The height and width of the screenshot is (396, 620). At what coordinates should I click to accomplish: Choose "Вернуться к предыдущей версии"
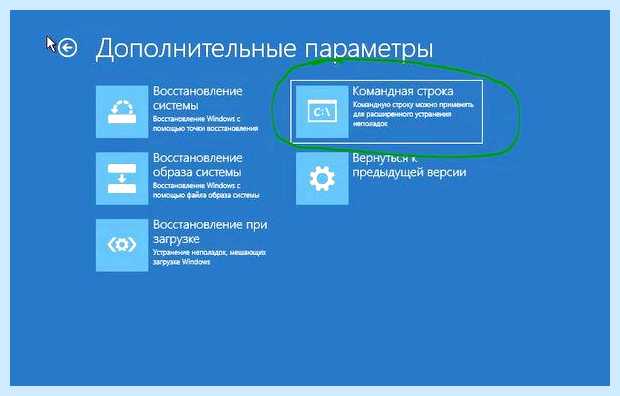click(409, 165)
